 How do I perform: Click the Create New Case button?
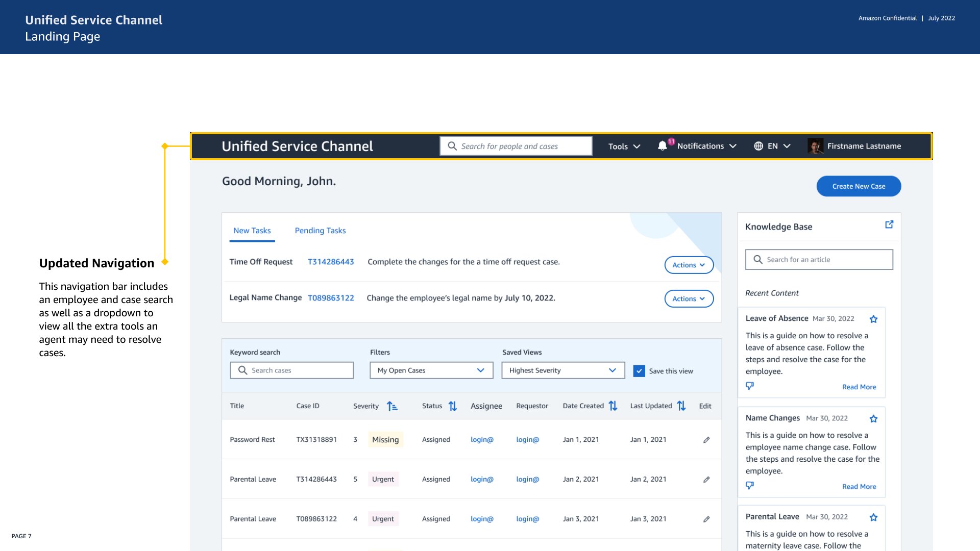pyautogui.click(x=859, y=186)
